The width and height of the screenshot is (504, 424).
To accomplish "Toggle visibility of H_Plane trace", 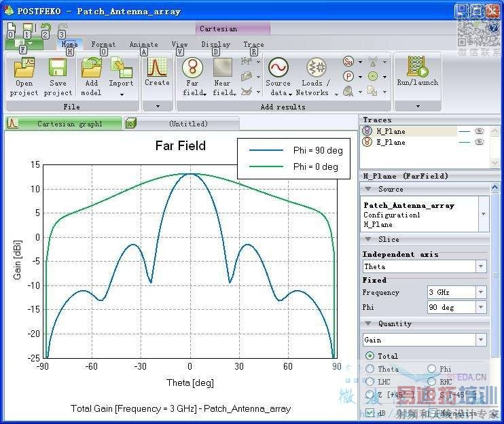I will pos(480,131).
